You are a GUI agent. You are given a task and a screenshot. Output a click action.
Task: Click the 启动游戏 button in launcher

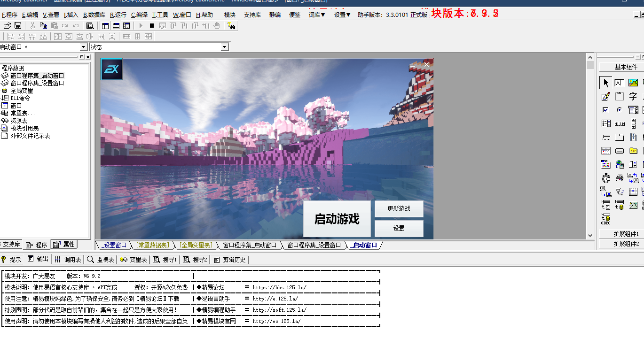[x=337, y=219]
